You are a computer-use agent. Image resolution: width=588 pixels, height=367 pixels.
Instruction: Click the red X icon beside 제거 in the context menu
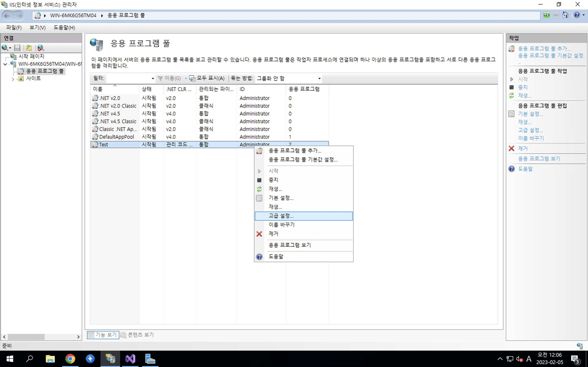point(259,234)
